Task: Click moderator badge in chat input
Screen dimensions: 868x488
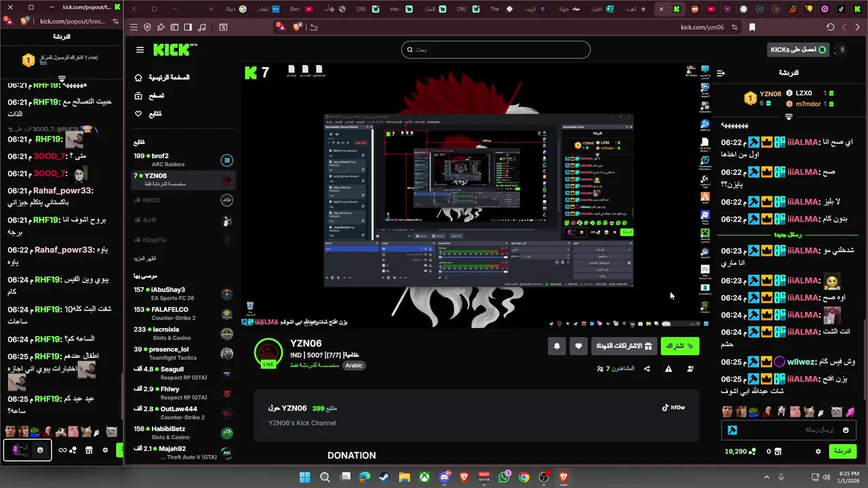Action: click(x=732, y=430)
